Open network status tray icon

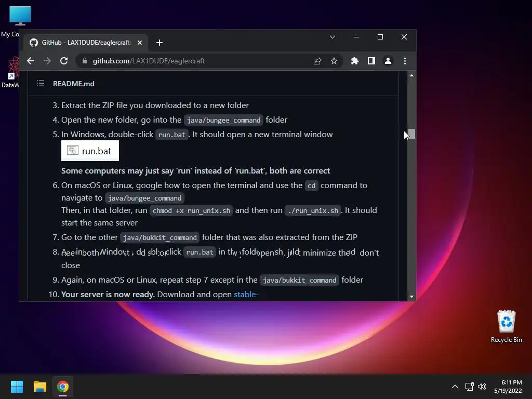469,387
